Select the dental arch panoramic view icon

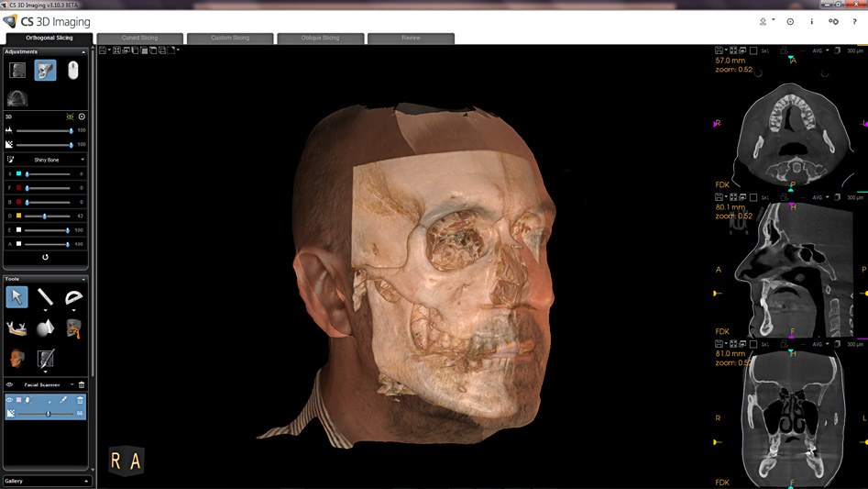(17, 98)
